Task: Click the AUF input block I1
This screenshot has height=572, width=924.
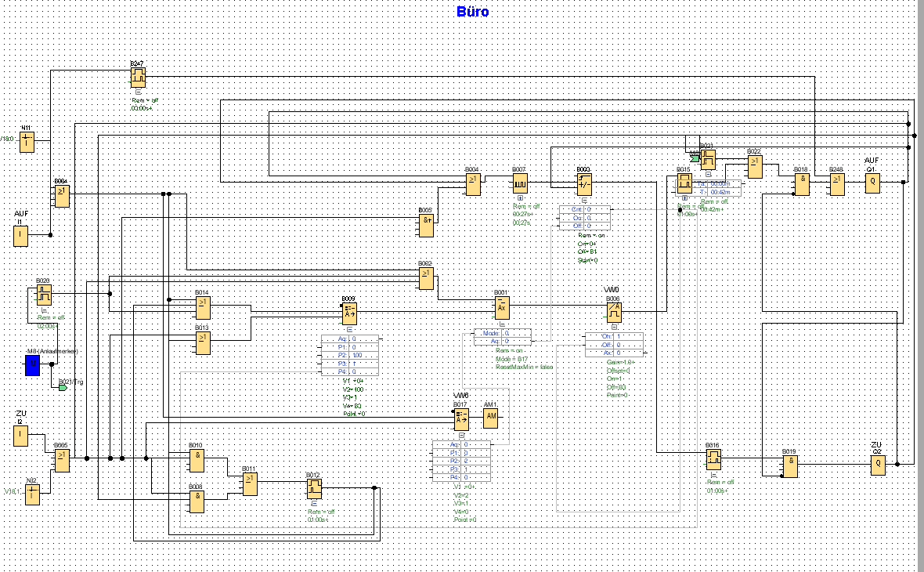Action: 22,234
